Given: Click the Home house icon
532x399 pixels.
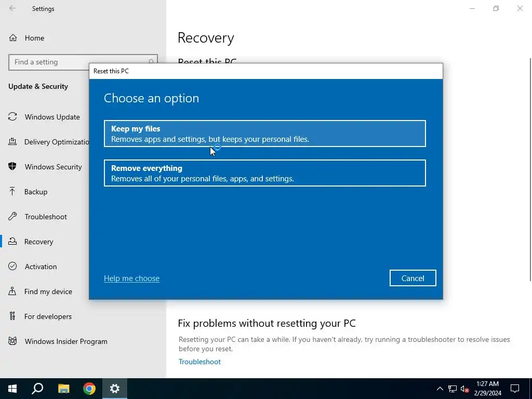Looking at the screenshot, I should point(13,37).
